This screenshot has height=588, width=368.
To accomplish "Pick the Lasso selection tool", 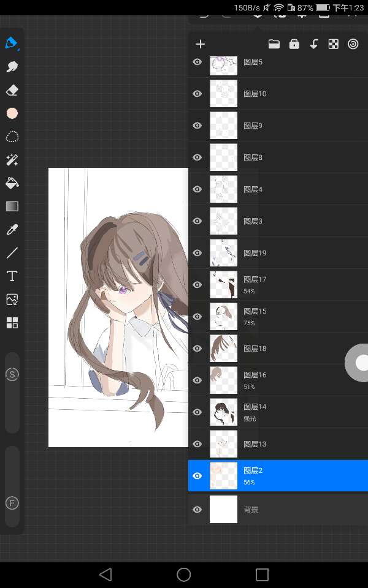I will pyautogui.click(x=12, y=137).
